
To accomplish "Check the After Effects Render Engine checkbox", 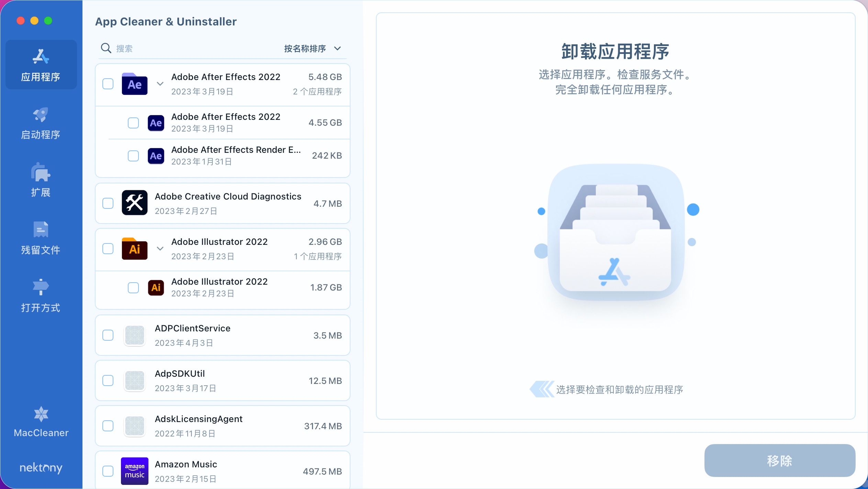I will (133, 156).
